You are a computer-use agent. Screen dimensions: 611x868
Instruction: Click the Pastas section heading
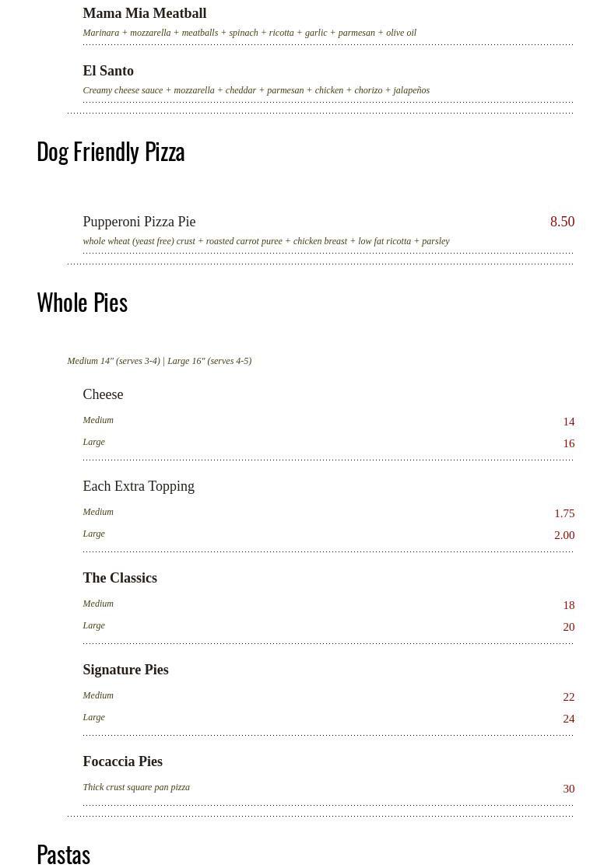63,854
